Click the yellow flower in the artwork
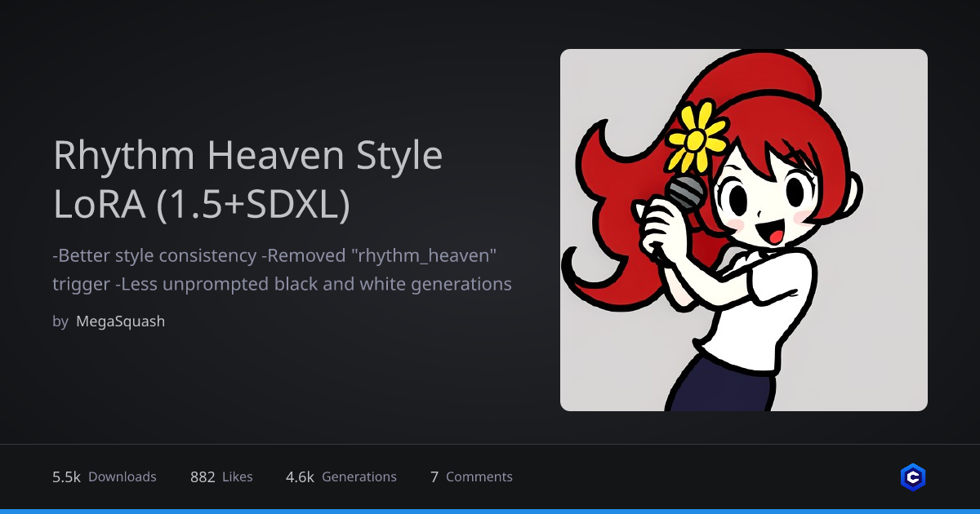 coord(695,137)
